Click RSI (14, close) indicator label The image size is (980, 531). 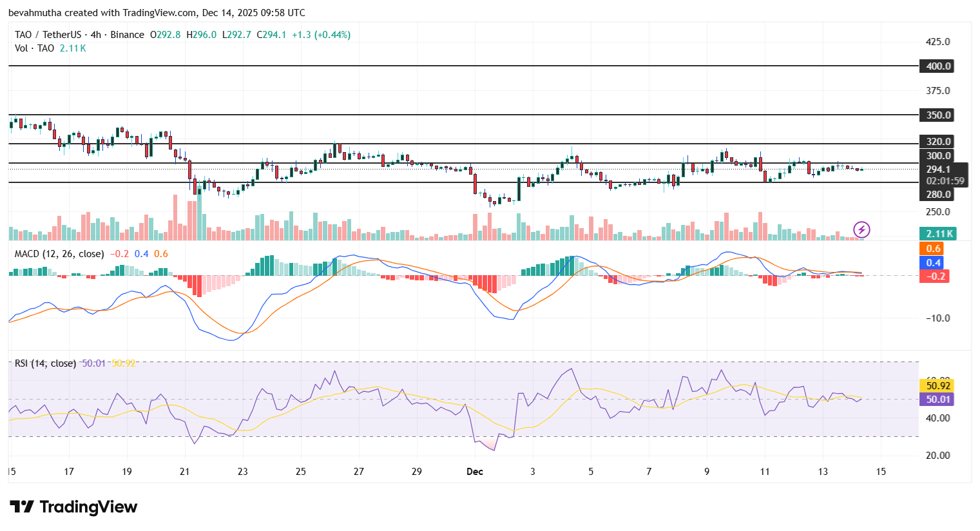(x=44, y=363)
